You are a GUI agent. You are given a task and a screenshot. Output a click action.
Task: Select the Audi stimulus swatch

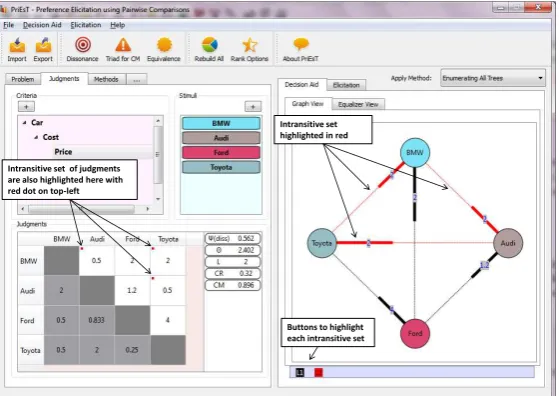click(x=221, y=138)
